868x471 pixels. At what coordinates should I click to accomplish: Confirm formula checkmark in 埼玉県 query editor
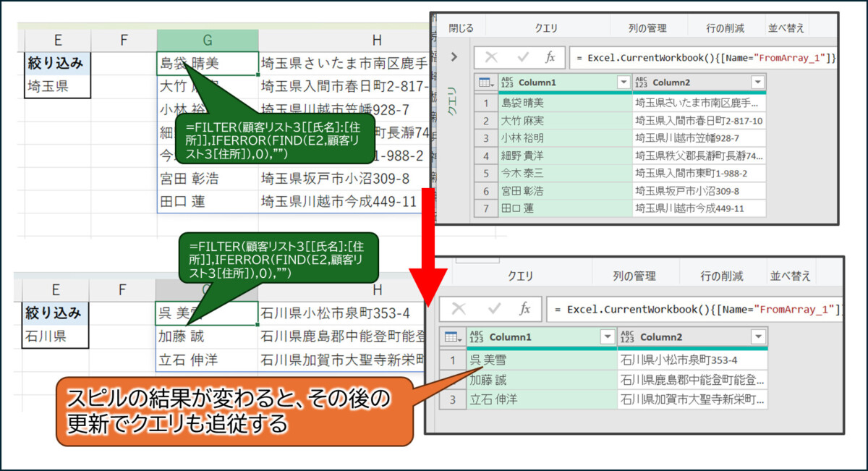(522, 57)
